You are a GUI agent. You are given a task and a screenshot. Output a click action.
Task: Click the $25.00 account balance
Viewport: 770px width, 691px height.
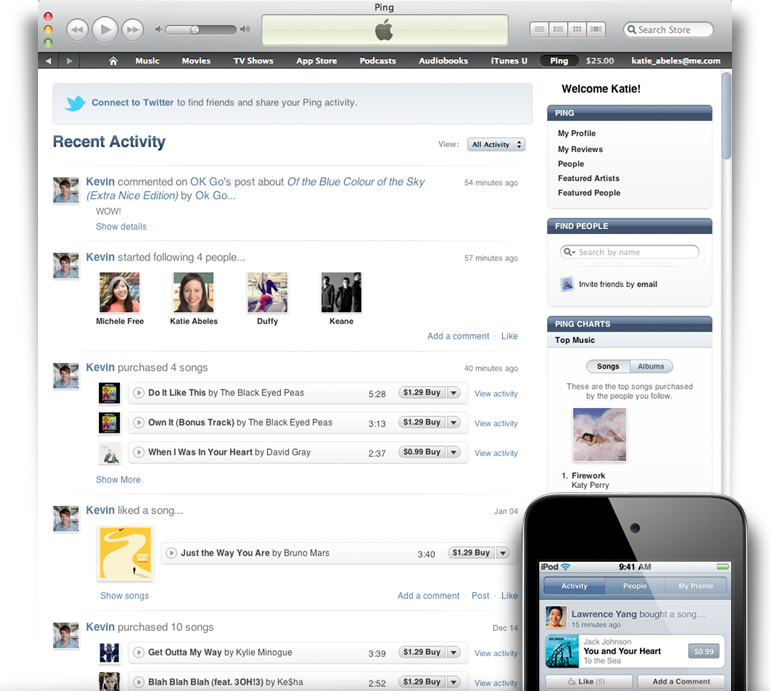click(x=600, y=61)
